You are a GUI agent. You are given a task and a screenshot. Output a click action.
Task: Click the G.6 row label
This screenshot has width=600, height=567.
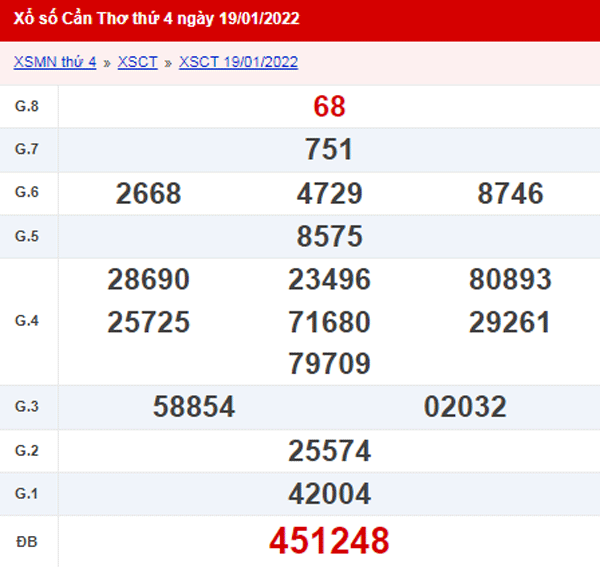coord(27,192)
